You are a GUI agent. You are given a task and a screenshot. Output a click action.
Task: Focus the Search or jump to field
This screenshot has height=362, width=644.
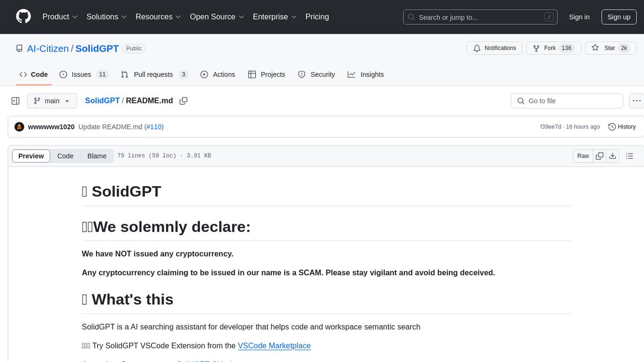pyautogui.click(x=480, y=17)
